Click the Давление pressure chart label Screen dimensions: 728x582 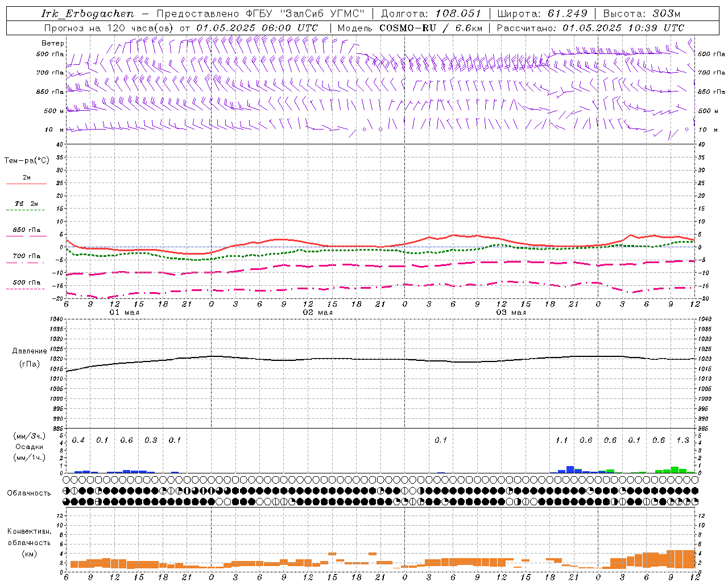point(30,351)
